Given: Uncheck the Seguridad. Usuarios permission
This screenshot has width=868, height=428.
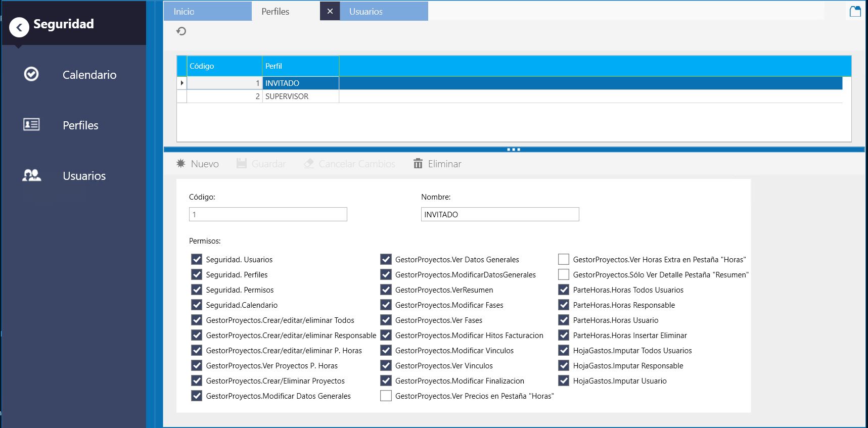Looking at the screenshot, I should pos(197,259).
